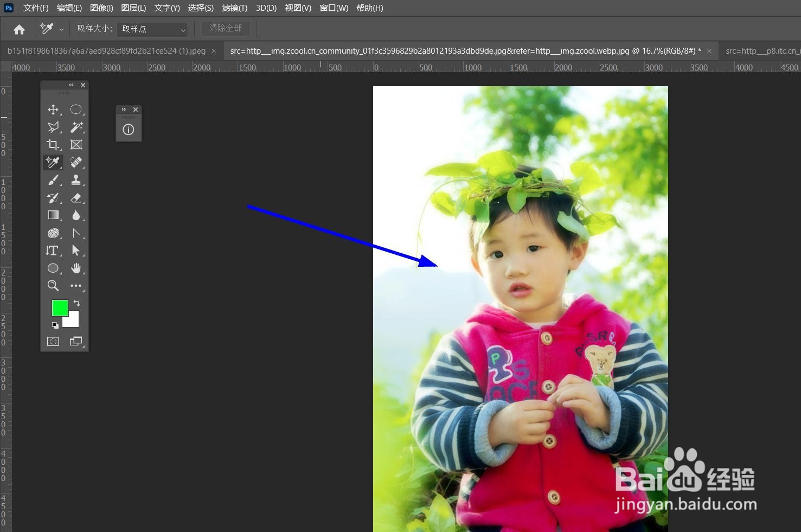Open the 视图(V) menu
This screenshot has width=801, height=532.
[298, 8]
